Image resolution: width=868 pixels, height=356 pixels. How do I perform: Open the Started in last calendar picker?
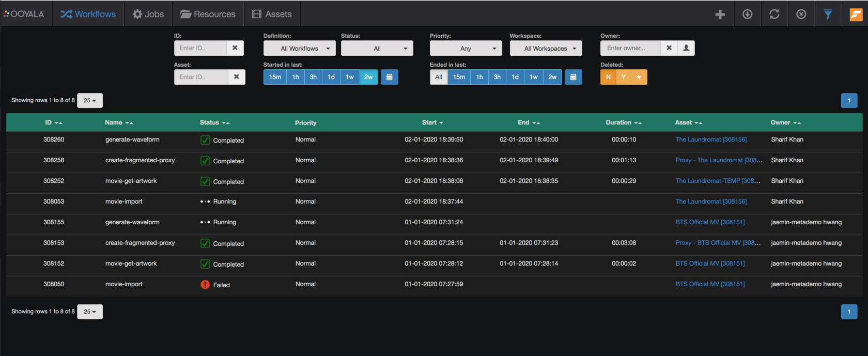click(390, 77)
